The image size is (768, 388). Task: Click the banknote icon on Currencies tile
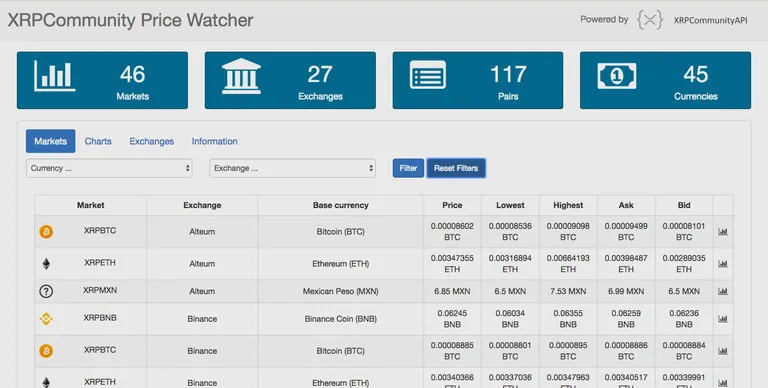617,76
